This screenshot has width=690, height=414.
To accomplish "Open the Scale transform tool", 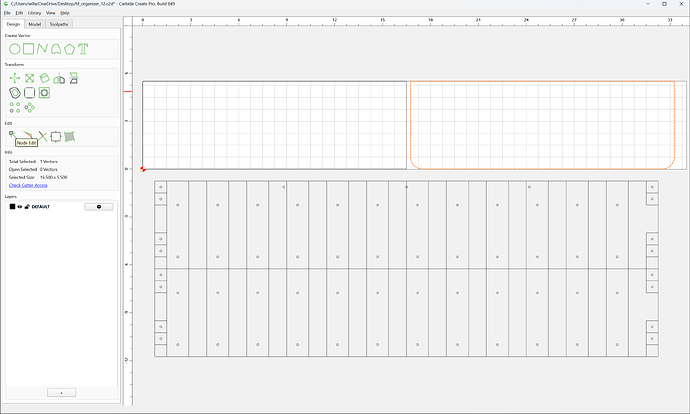I will (x=29, y=78).
